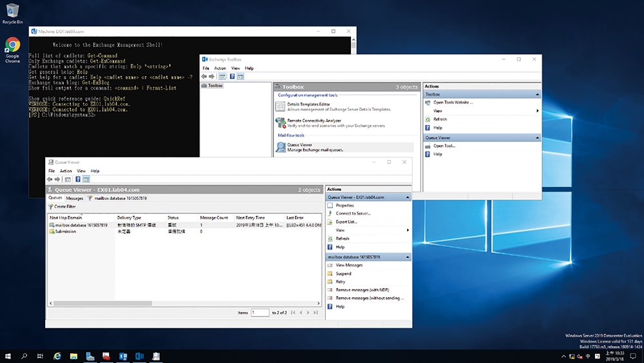Viewport: 644px width, 363px height.
Task: Click Refresh in Queue Viewer actions pane
Action: (342, 239)
